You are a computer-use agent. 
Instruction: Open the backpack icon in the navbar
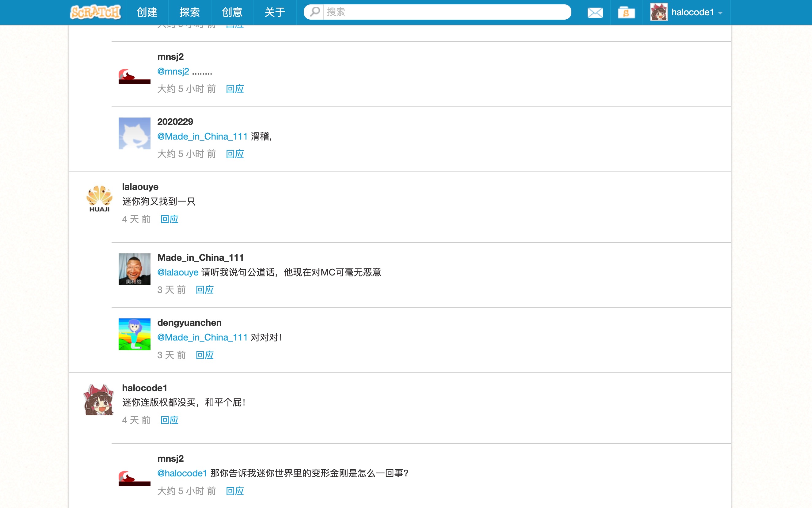(x=626, y=13)
